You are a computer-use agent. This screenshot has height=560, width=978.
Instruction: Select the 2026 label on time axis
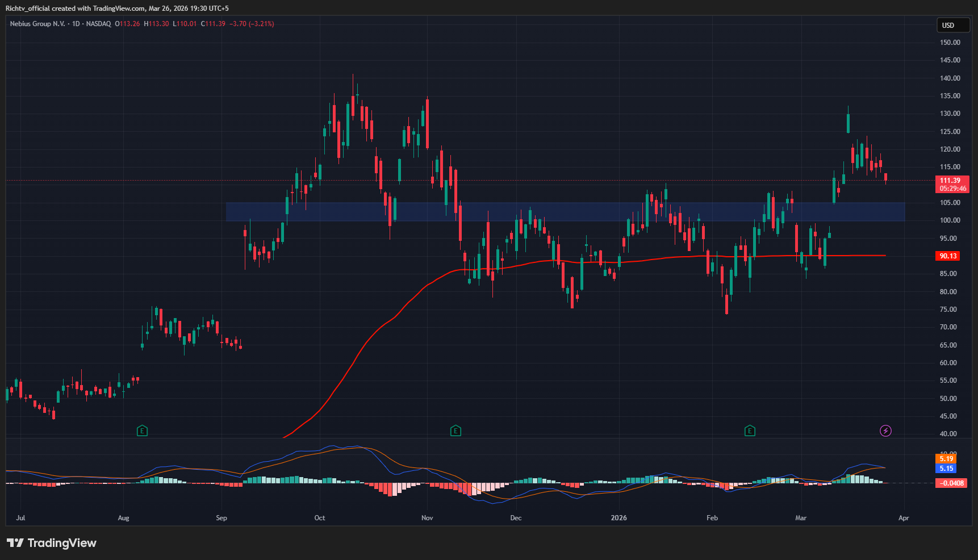pyautogui.click(x=618, y=518)
